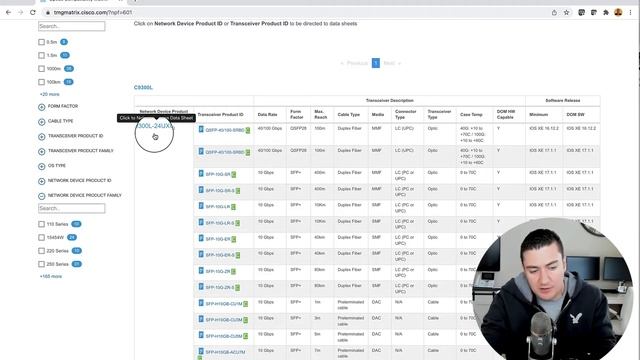Open the SFP-10G-ZR transceiver link
Screen dimensions: 640x360
tap(218, 271)
